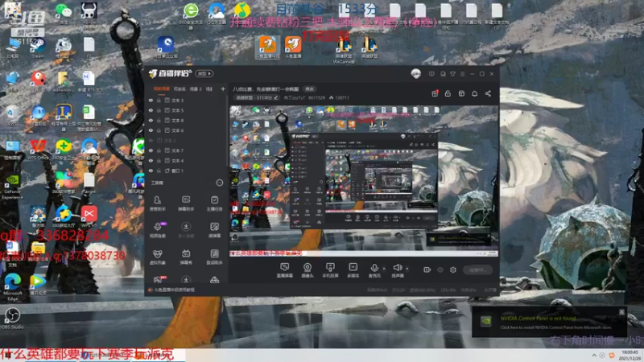Open the gift box icon with red badge
The image size is (644, 362).
[435, 93]
